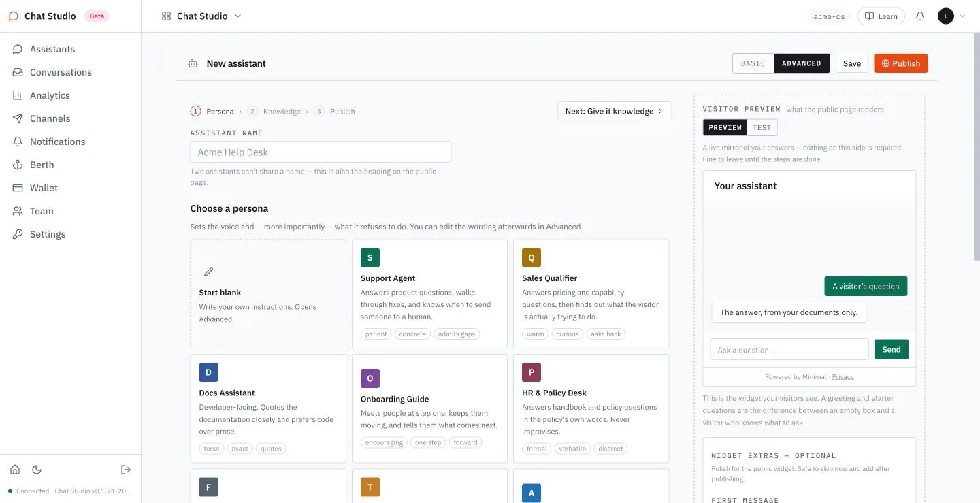The width and height of the screenshot is (980, 503).
Task: Click Next: Give it knowledge
Action: [x=615, y=111]
